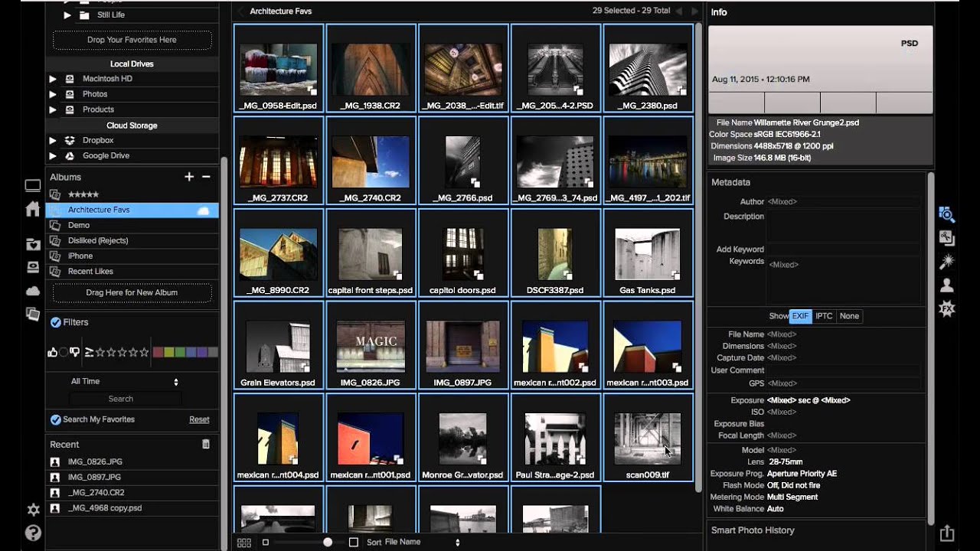Image resolution: width=980 pixels, height=551 pixels.
Task: Open the Portrait module person icon
Action: coord(947,285)
